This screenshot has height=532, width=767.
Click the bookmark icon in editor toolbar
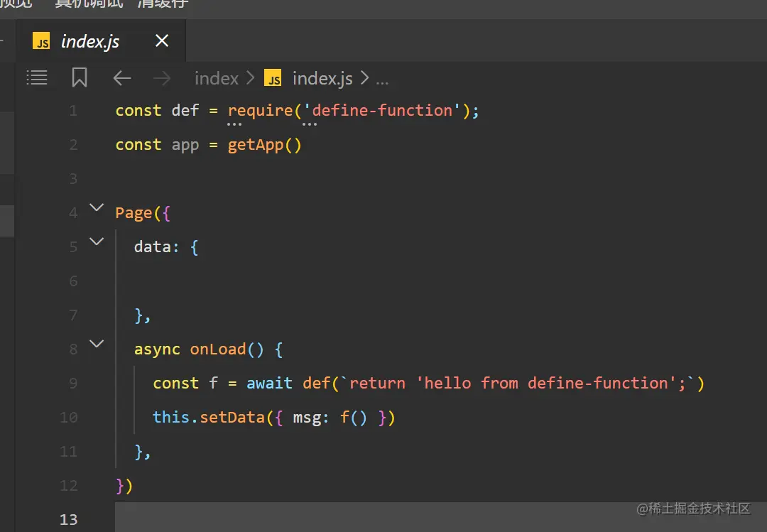point(80,77)
